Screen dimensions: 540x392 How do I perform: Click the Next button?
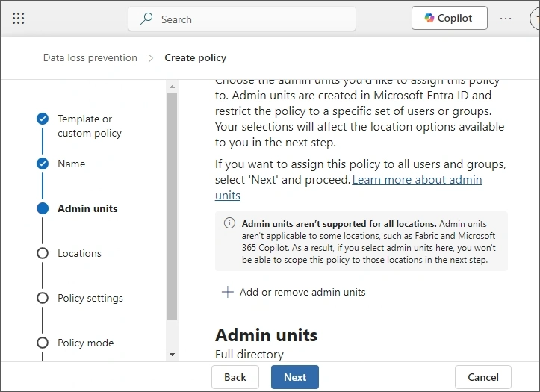click(x=295, y=377)
